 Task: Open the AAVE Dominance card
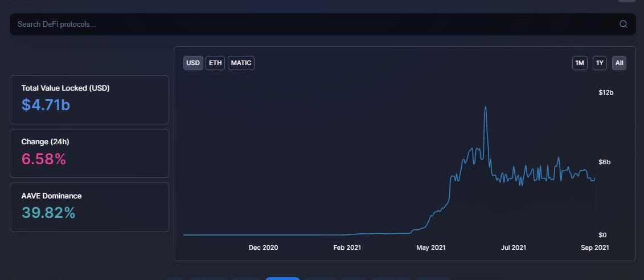tap(89, 207)
